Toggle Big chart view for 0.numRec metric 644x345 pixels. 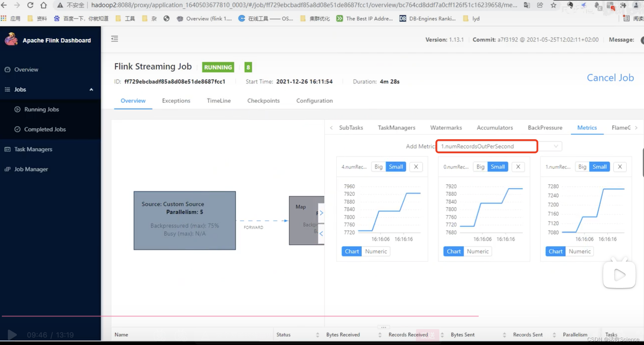click(x=480, y=166)
